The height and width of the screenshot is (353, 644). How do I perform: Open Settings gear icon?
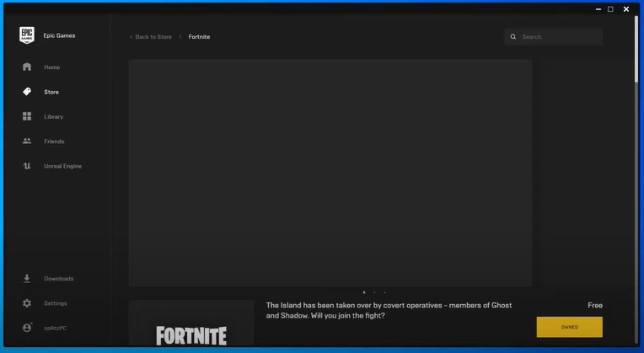(27, 303)
